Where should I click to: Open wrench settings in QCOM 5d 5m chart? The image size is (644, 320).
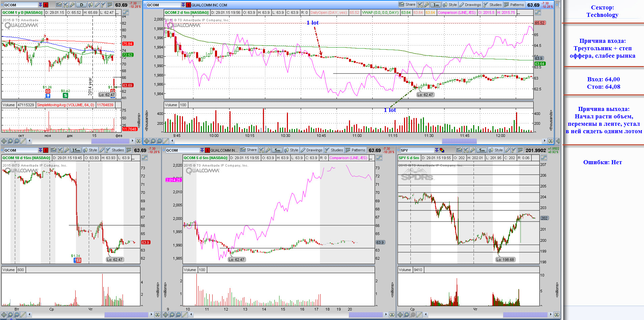268,150
